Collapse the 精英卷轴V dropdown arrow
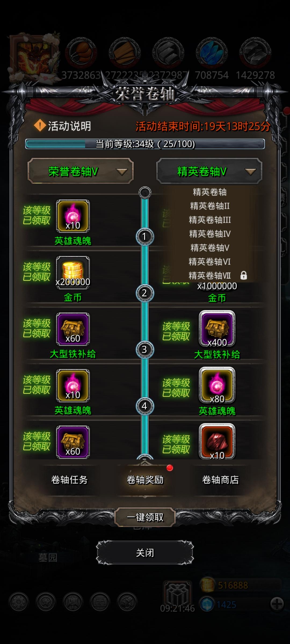This screenshot has height=644, width=290. 250,172
